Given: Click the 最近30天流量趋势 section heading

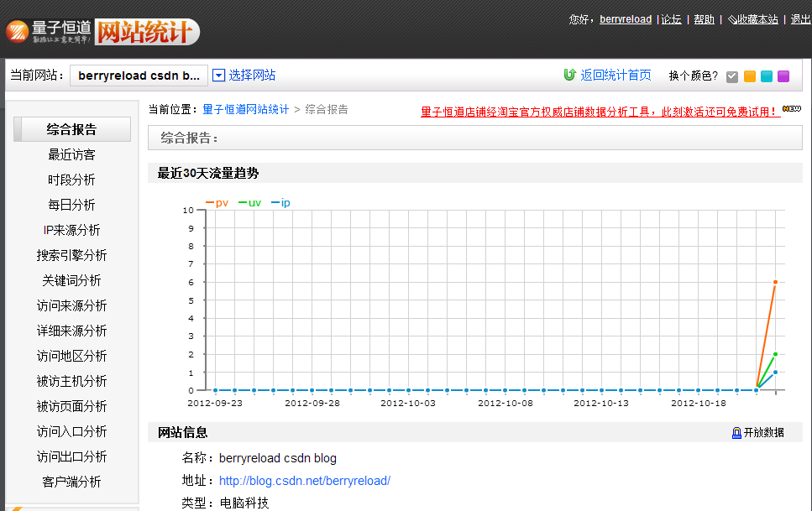Looking at the screenshot, I should click(208, 174).
